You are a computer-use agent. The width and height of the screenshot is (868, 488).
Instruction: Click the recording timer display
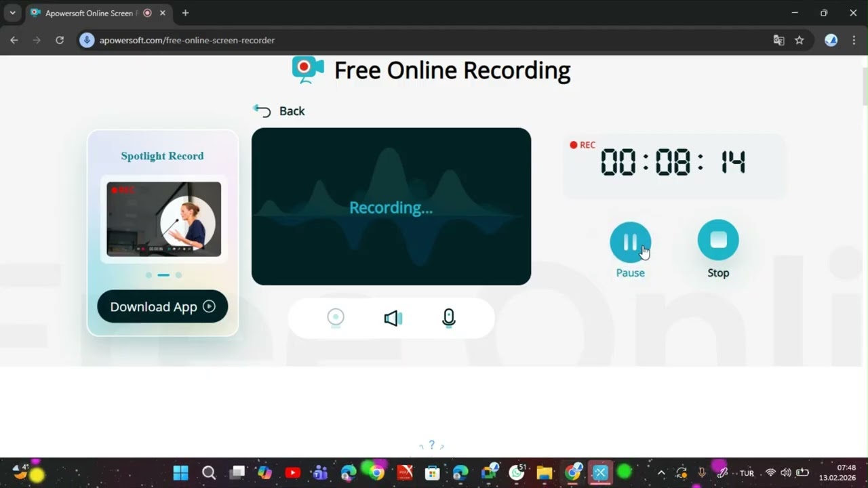(x=673, y=163)
